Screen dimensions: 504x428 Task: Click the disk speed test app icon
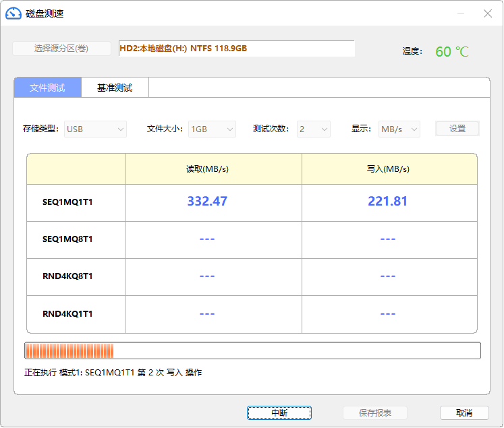[x=13, y=13]
